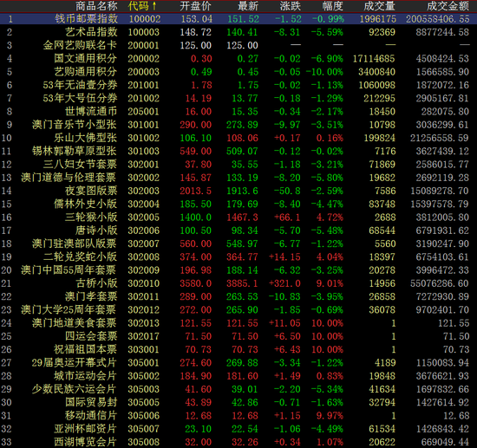The width and height of the screenshot is (477, 448).
Task: Click row number 33
Action: [6, 442]
